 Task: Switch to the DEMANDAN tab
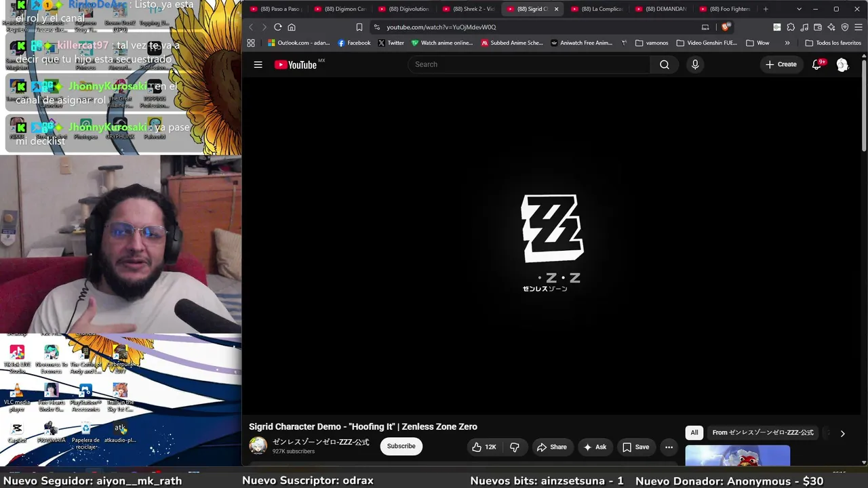click(660, 9)
